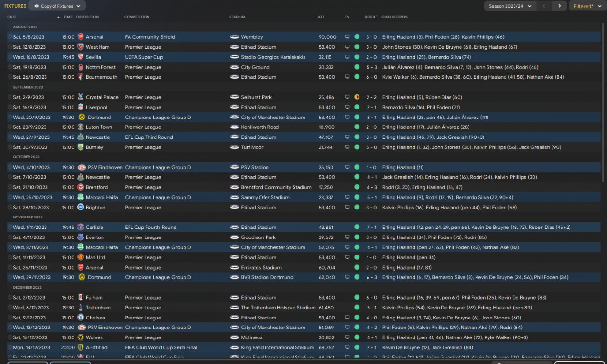Image resolution: width=607 pixels, height=364 pixels.
Task: Click the PSV Eindhoven badge in October
Action: 82,167
